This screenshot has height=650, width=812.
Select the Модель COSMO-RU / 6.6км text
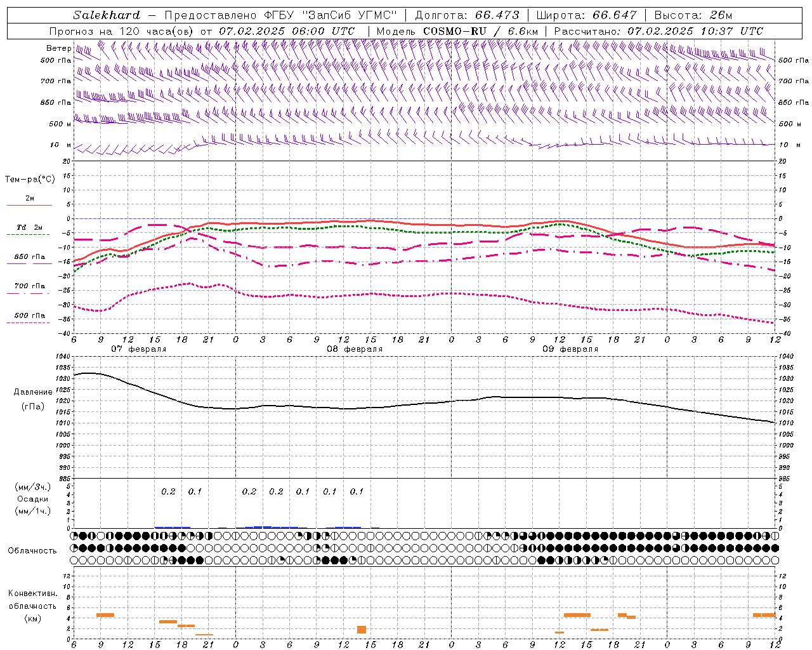click(457, 31)
